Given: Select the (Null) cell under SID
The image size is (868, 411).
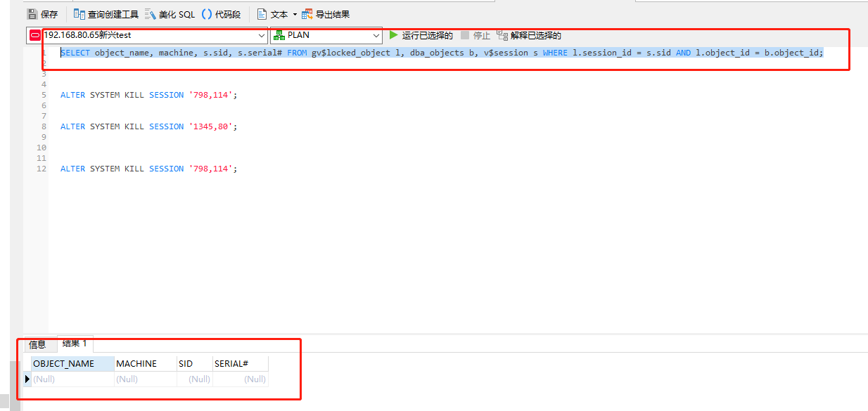Looking at the screenshot, I should 195,379.
